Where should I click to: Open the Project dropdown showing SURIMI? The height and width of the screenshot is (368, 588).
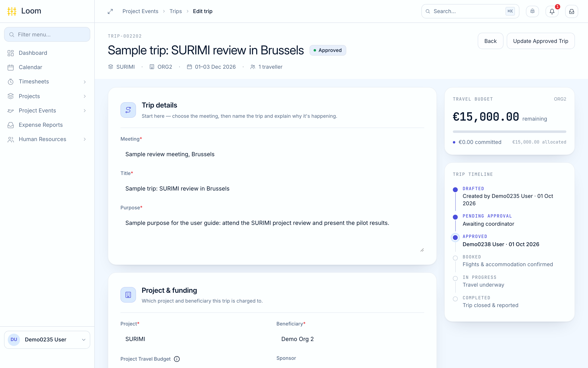coord(194,339)
